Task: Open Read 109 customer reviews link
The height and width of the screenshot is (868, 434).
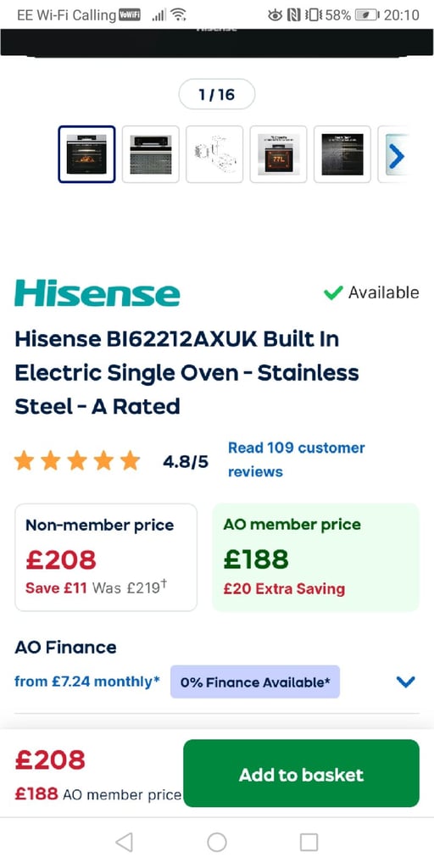Action: point(296,459)
